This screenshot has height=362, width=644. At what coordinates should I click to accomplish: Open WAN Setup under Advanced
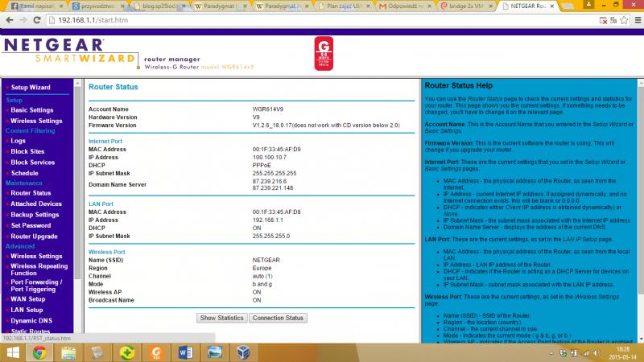tap(27, 298)
